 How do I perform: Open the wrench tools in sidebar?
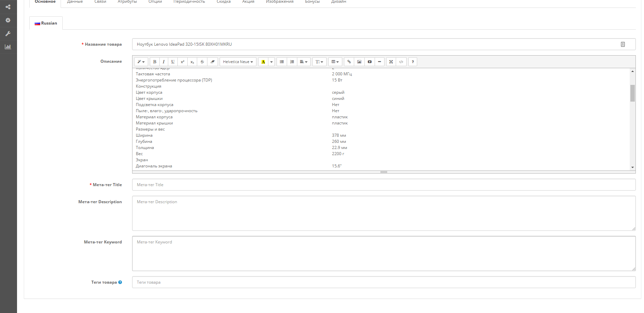[8, 33]
